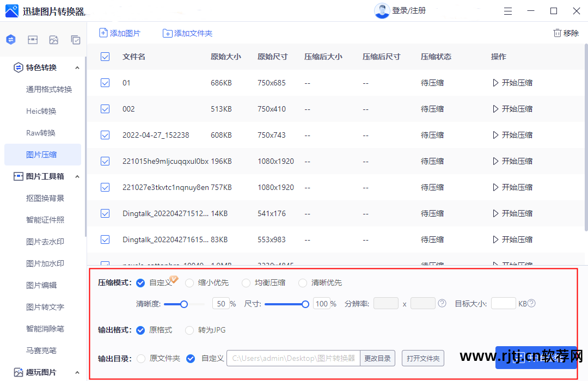Open the toolbox icon beside the conversion icon
588x381 pixels.
point(32,39)
